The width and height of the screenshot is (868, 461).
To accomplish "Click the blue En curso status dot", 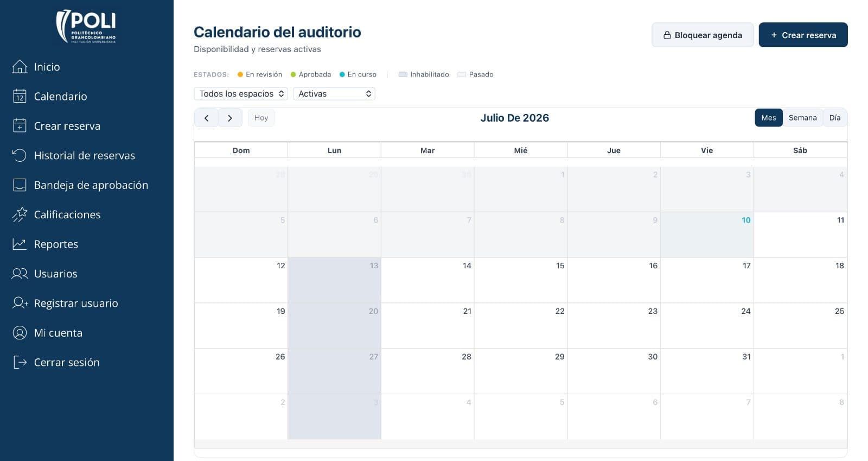I will tap(342, 74).
